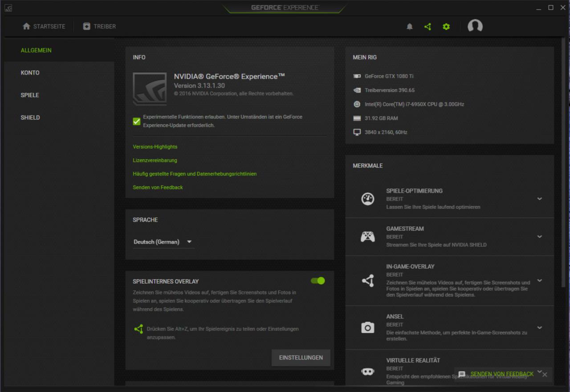Click the share icon in header
570x392 pixels.
(x=428, y=27)
